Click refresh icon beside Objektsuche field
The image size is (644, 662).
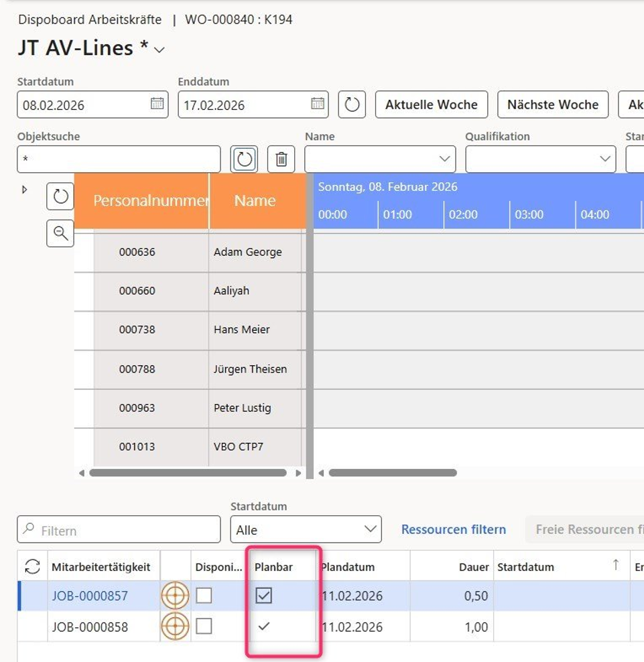coord(245,159)
